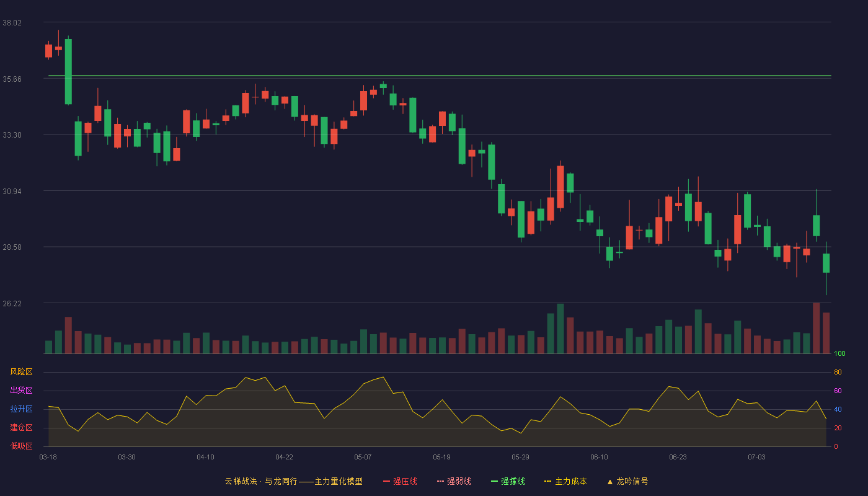868x496 pixels.
Task: Click the red 20 indicator axis label
Action: click(x=838, y=428)
